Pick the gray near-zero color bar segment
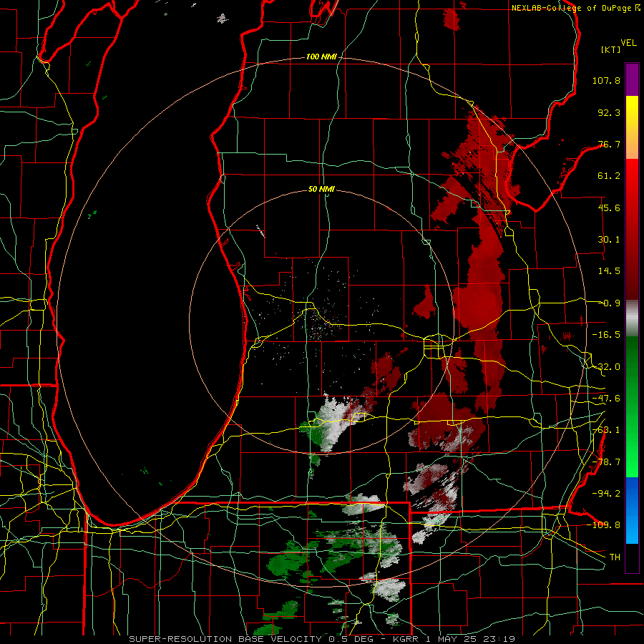The width and height of the screenshot is (644, 644). point(632,318)
